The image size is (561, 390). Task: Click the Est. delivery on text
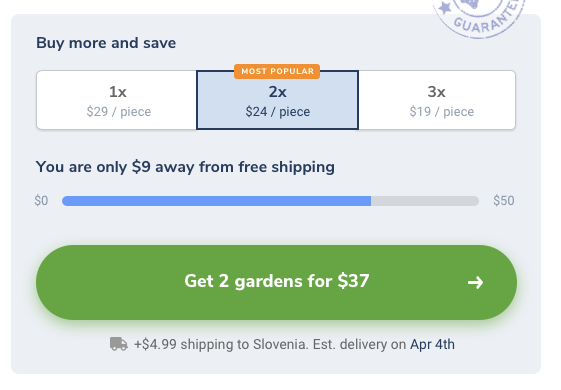coord(360,345)
